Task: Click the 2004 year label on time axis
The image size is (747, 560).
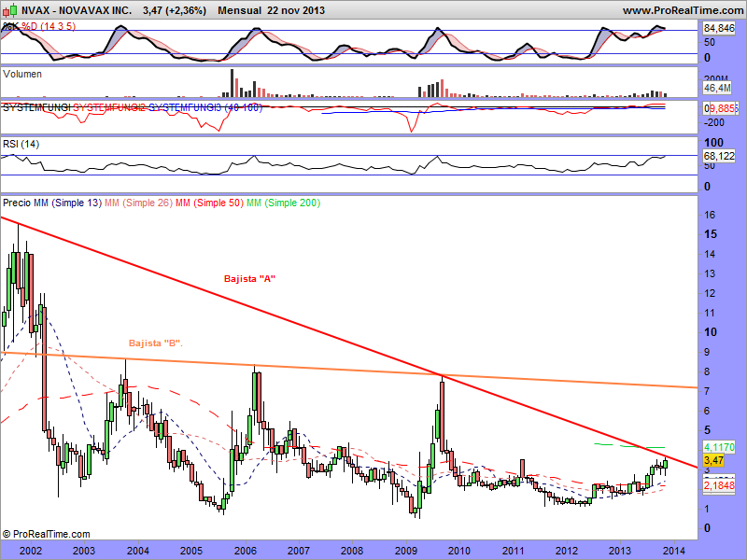Action: [137, 551]
